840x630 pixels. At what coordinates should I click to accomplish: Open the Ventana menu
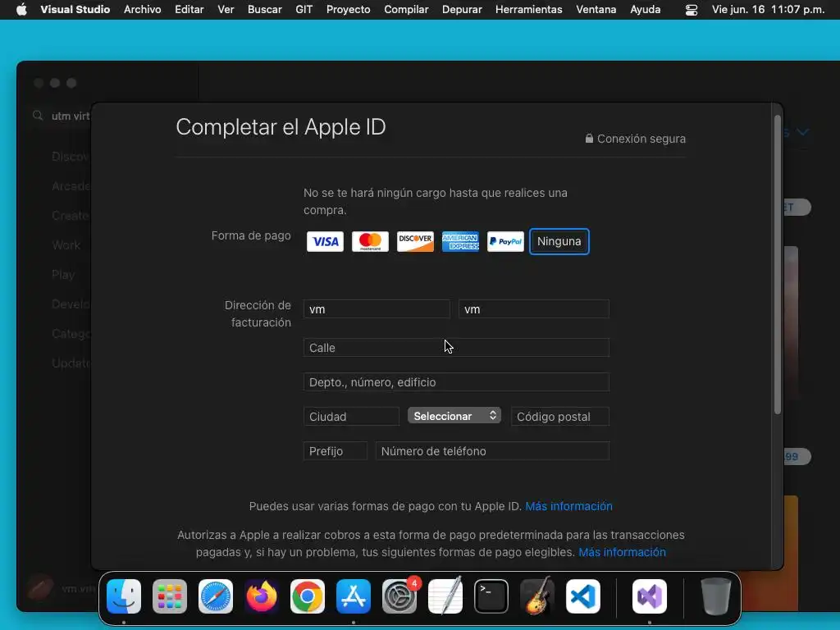pyautogui.click(x=596, y=10)
